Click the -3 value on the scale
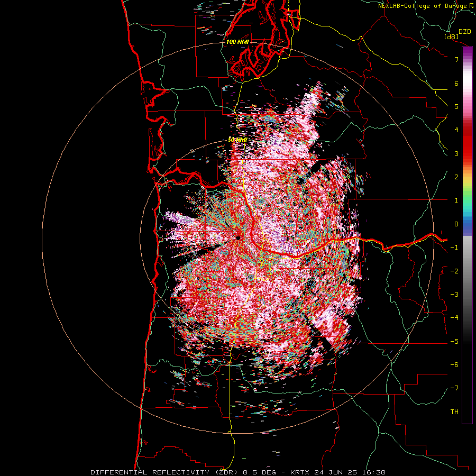The width and height of the screenshot is (476, 476). coord(454,295)
